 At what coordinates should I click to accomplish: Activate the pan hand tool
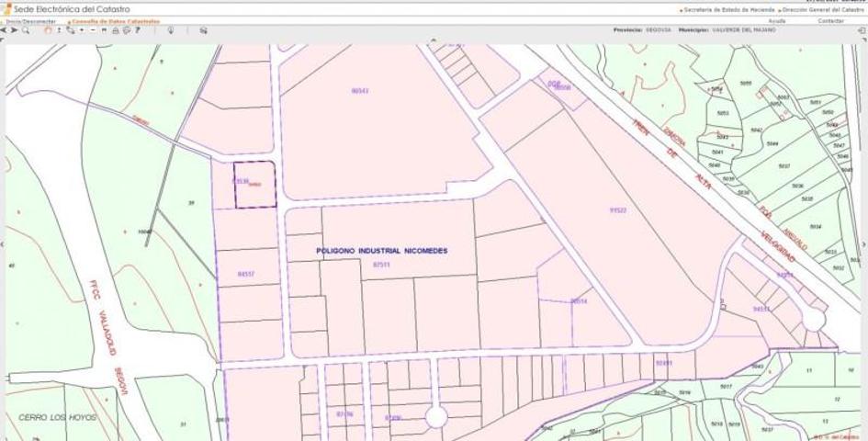click(x=48, y=30)
